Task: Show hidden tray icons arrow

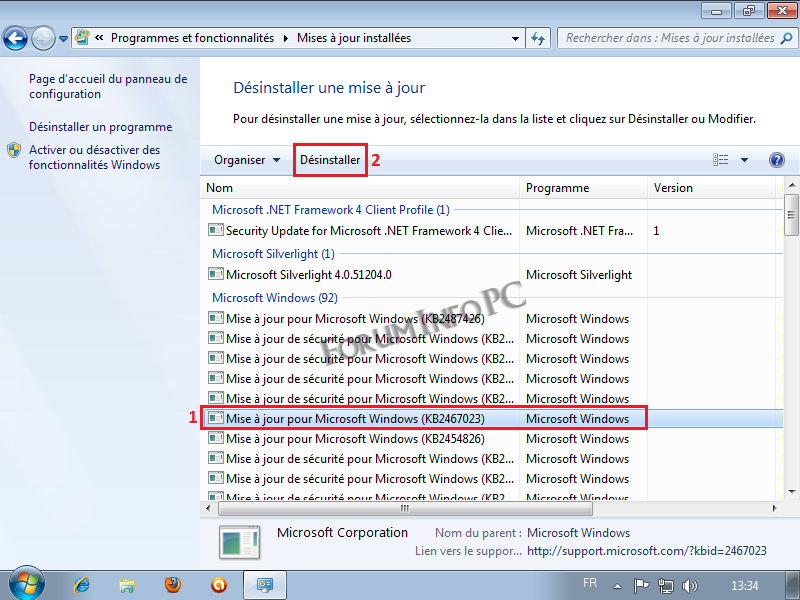Action: [617, 586]
